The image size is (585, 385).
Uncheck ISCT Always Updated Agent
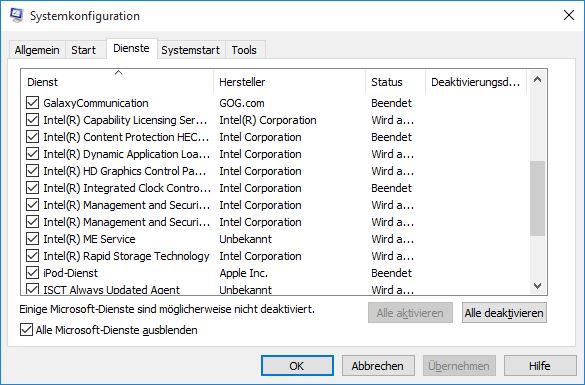32,289
